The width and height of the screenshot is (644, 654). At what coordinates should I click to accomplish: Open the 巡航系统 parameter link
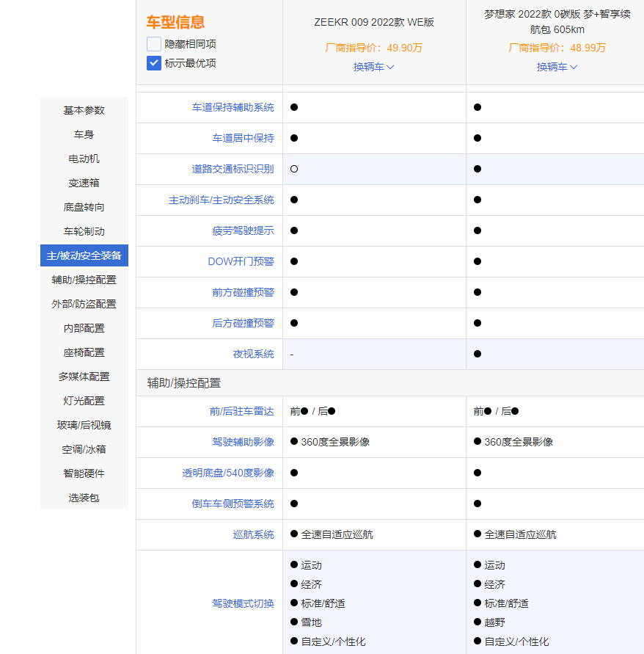coord(253,534)
